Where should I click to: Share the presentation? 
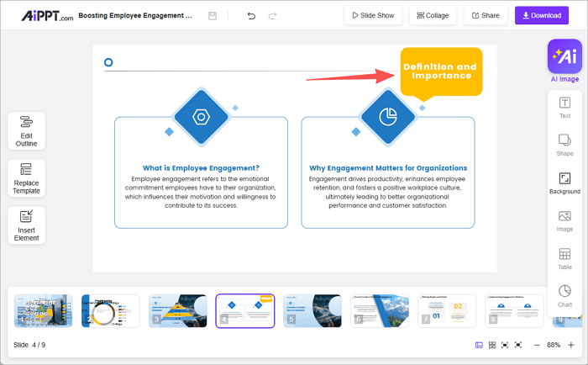[486, 15]
